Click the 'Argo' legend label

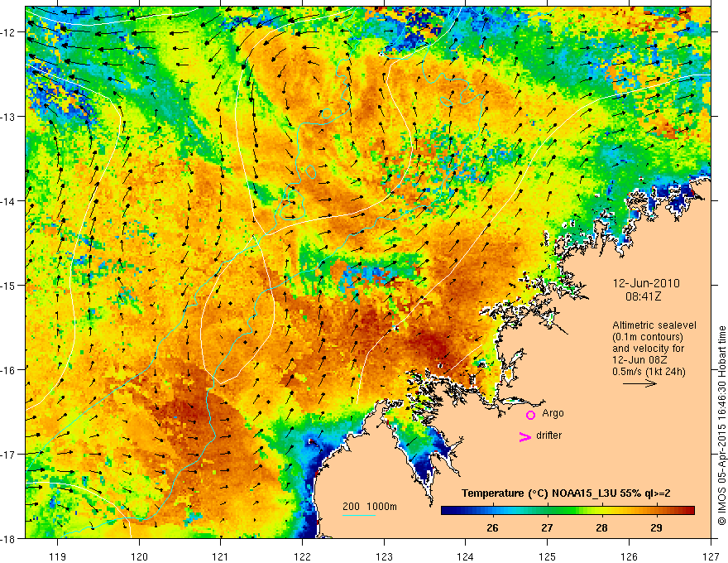click(553, 413)
